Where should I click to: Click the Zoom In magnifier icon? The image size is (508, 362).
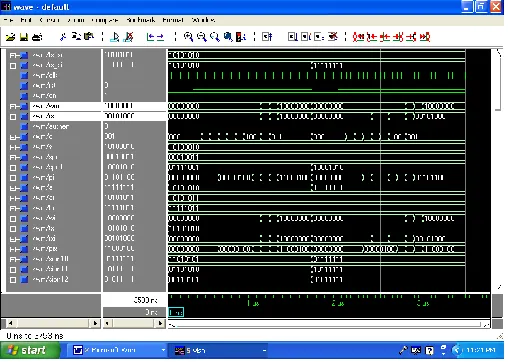coord(188,37)
